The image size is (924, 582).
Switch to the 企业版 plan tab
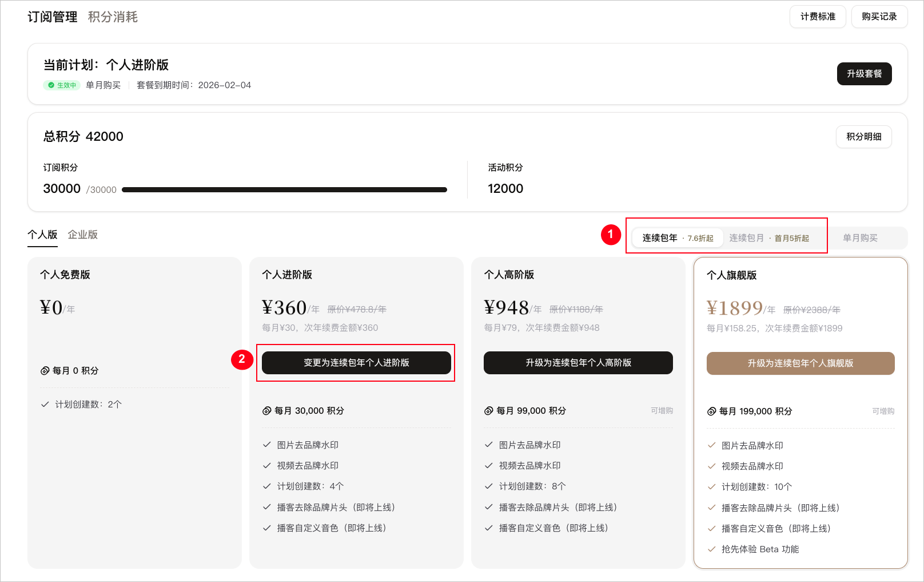(83, 235)
